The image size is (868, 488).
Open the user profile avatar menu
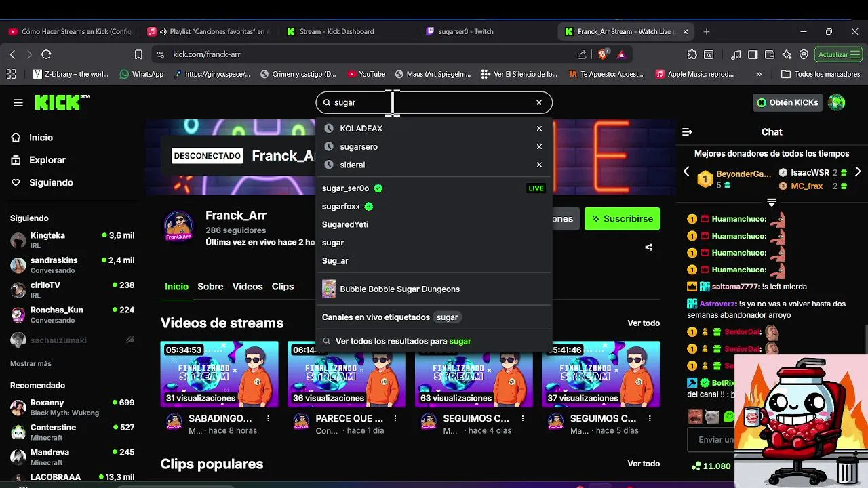coord(837,102)
